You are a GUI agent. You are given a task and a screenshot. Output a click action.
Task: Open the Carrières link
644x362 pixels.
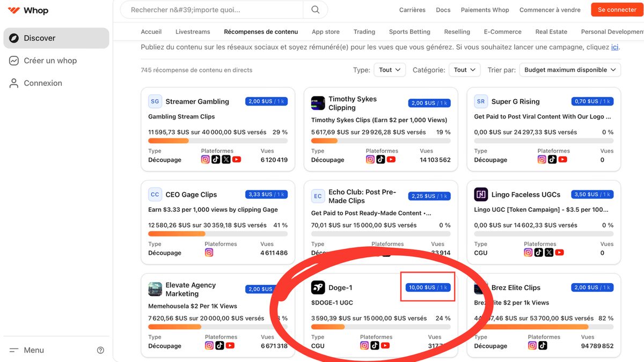pyautogui.click(x=412, y=10)
